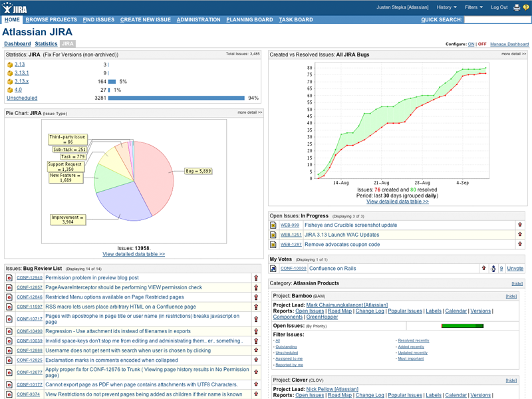This screenshot has width=532, height=399.
Task: Hide the Atlassian Products category
Action: (517, 283)
